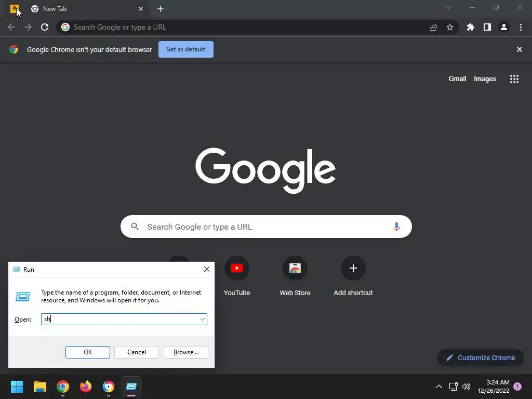Open the Images link
Image resolution: width=532 pixels, height=399 pixels.
click(x=485, y=79)
